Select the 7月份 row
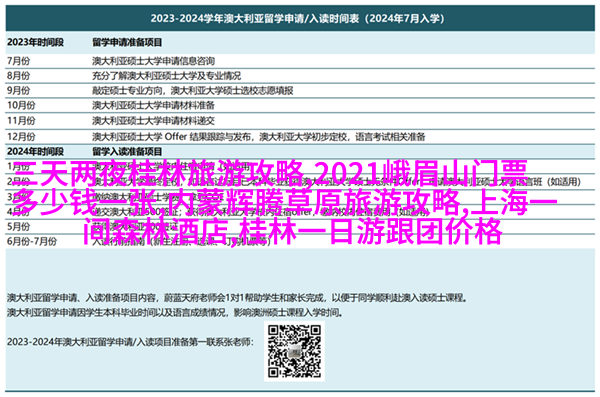This screenshot has width=600, height=397. click(300, 61)
